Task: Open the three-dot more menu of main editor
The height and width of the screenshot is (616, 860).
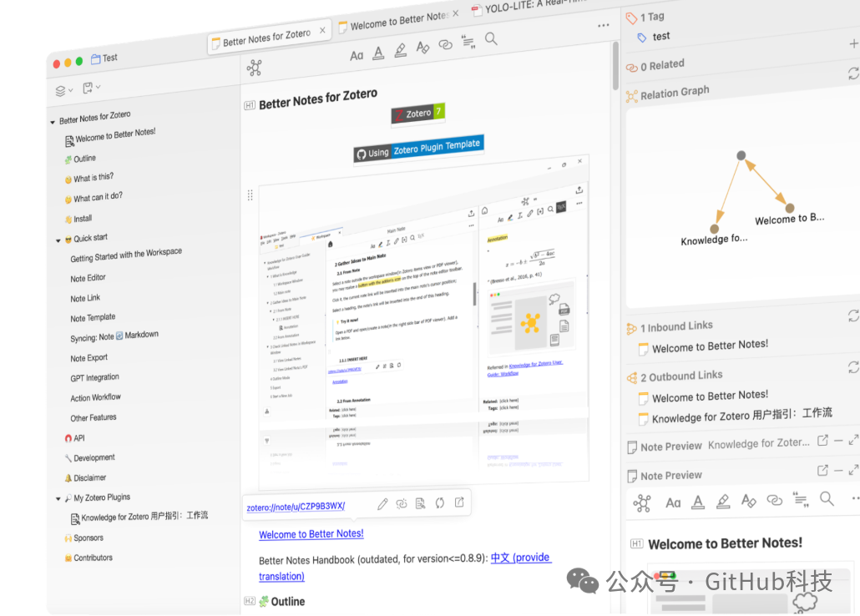Action: click(604, 25)
